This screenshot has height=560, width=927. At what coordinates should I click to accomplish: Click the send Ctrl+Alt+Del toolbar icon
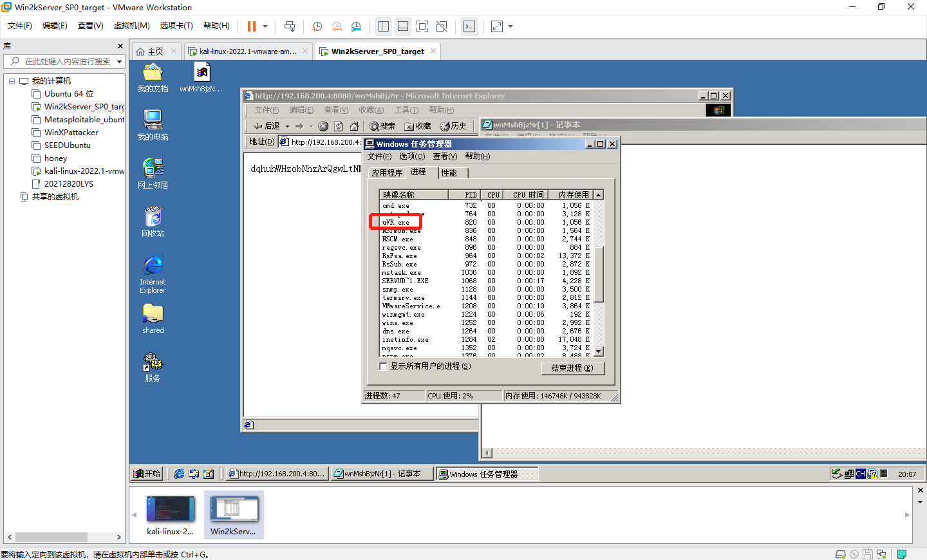[x=290, y=26]
